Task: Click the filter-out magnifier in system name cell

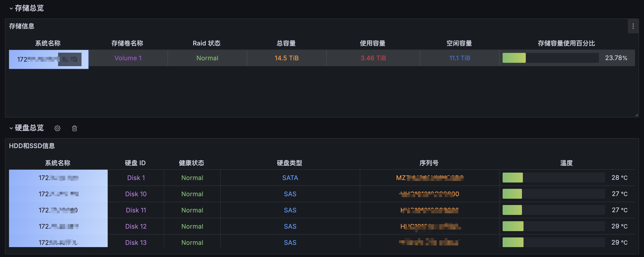Action: pos(75,59)
